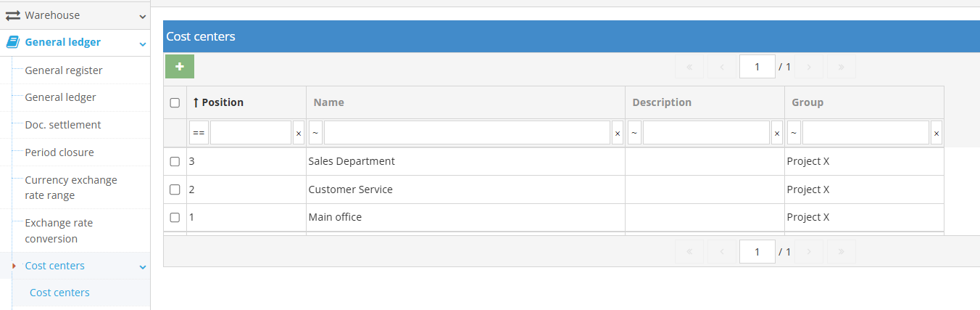
Task: Clear the Description filter with x
Action: (777, 134)
